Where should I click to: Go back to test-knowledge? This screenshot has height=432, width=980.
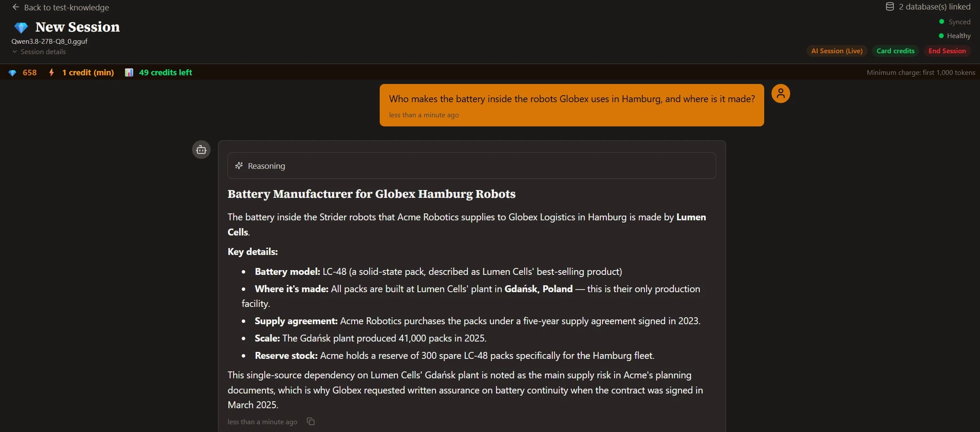tap(61, 7)
